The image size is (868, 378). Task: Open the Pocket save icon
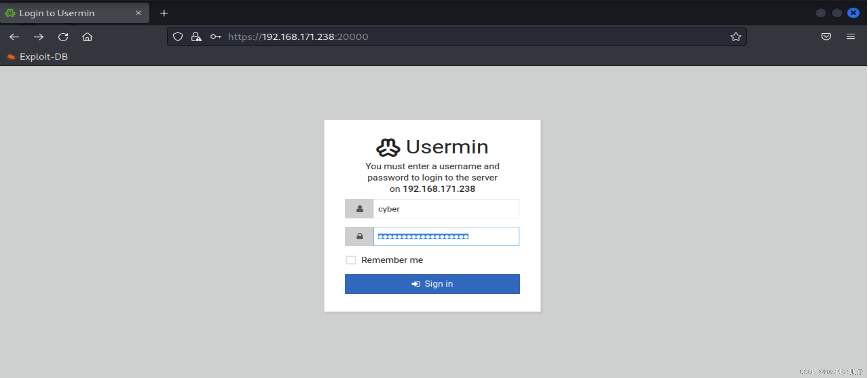(x=826, y=37)
